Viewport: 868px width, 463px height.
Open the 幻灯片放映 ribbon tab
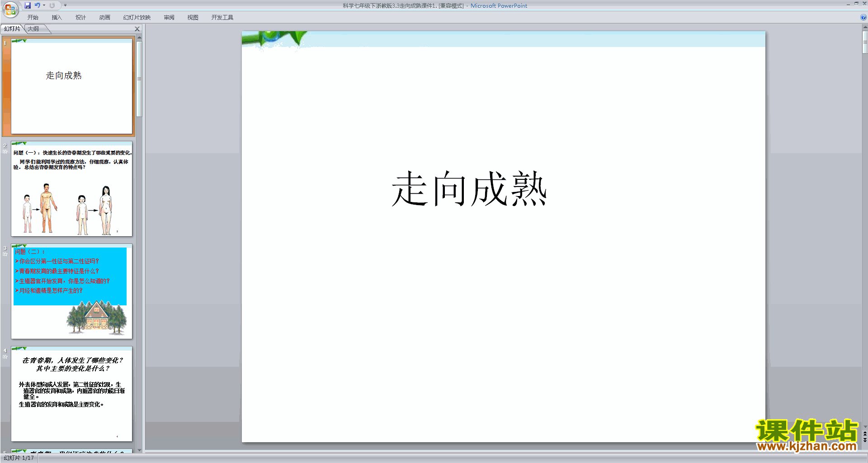coord(137,18)
